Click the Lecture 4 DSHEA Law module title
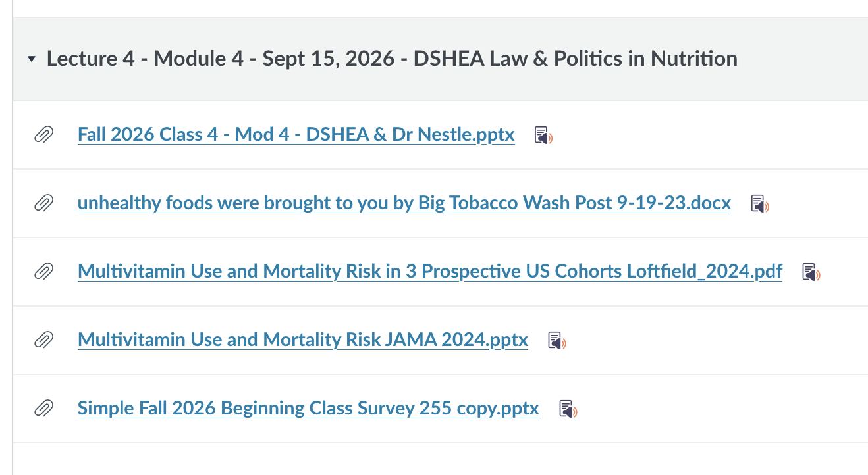 coord(392,59)
